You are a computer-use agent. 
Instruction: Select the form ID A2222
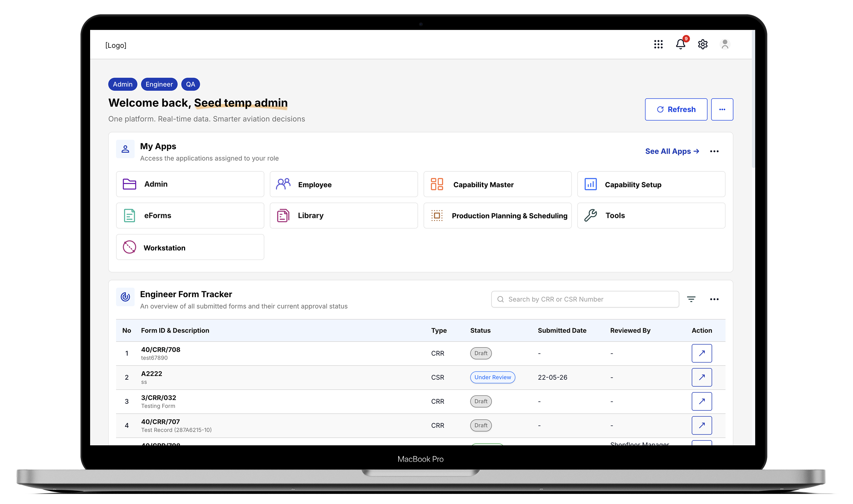[152, 374]
